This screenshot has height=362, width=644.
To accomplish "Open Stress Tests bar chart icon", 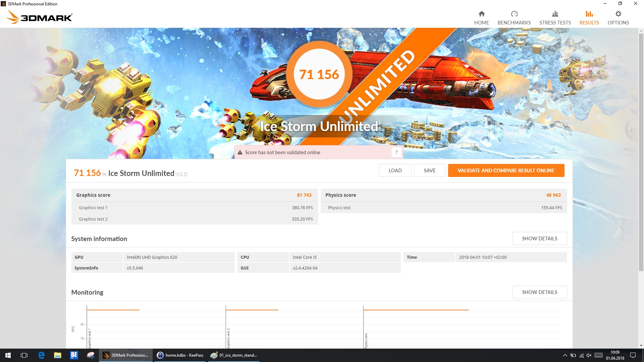I will (x=555, y=14).
